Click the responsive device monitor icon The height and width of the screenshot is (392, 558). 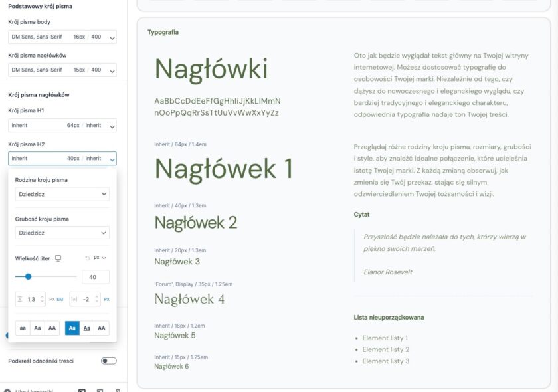pos(58,258)
